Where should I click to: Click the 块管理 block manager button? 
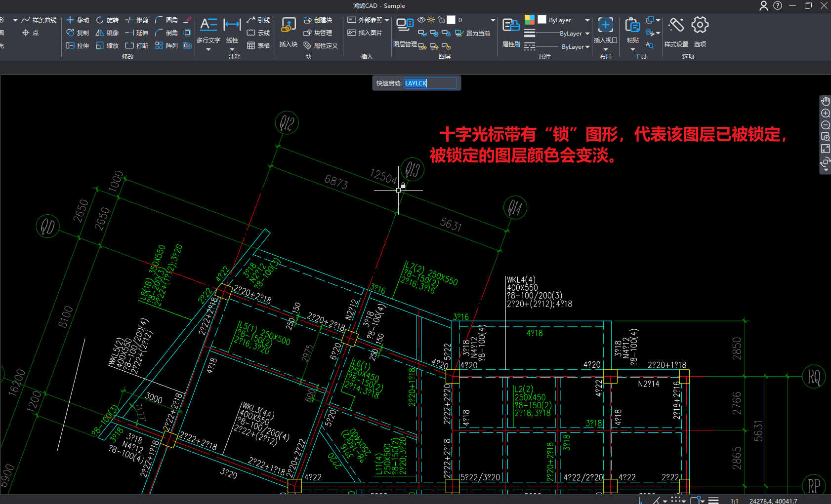(x=318, y=33)
